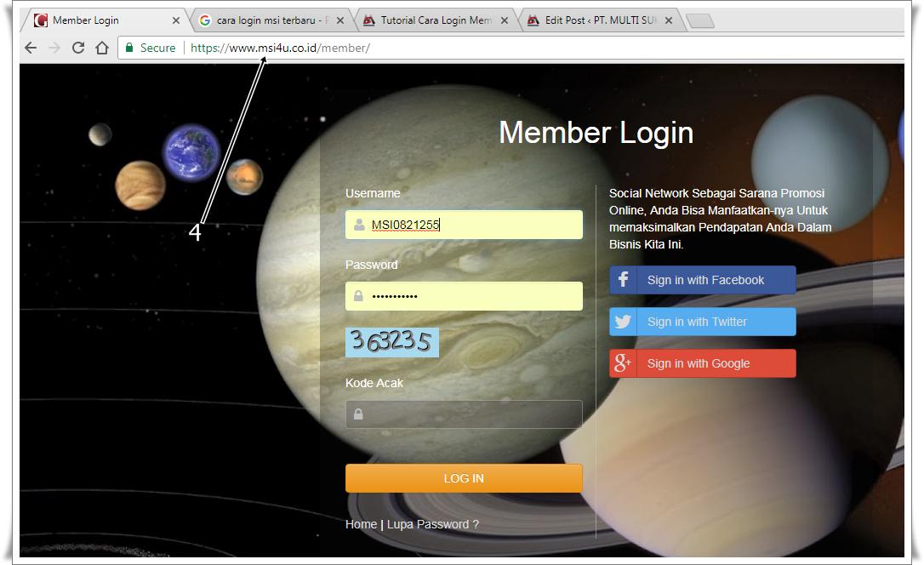Click the Facebook logo icon

click(x=623, y=280)
